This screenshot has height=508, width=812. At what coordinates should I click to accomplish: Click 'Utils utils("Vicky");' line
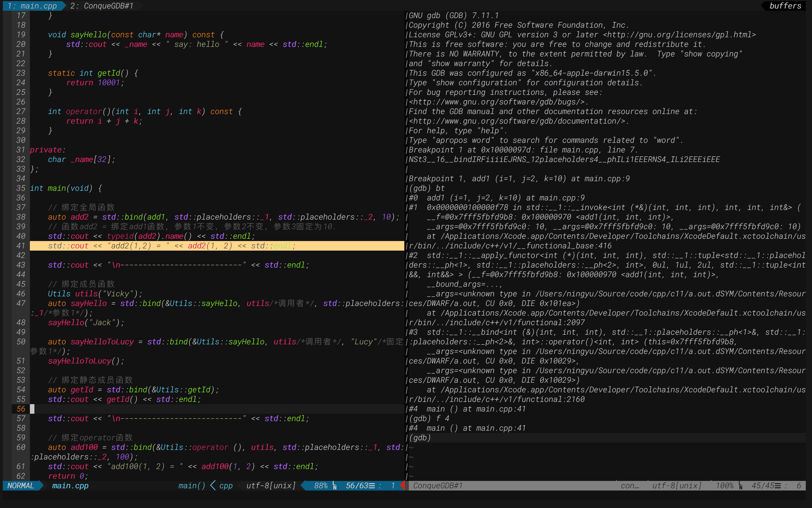95,294
